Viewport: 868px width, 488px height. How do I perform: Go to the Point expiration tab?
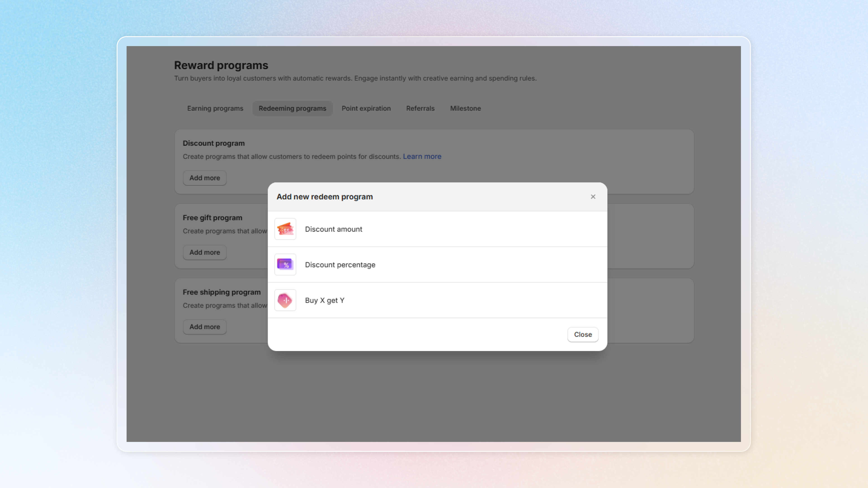click(366, 108)
